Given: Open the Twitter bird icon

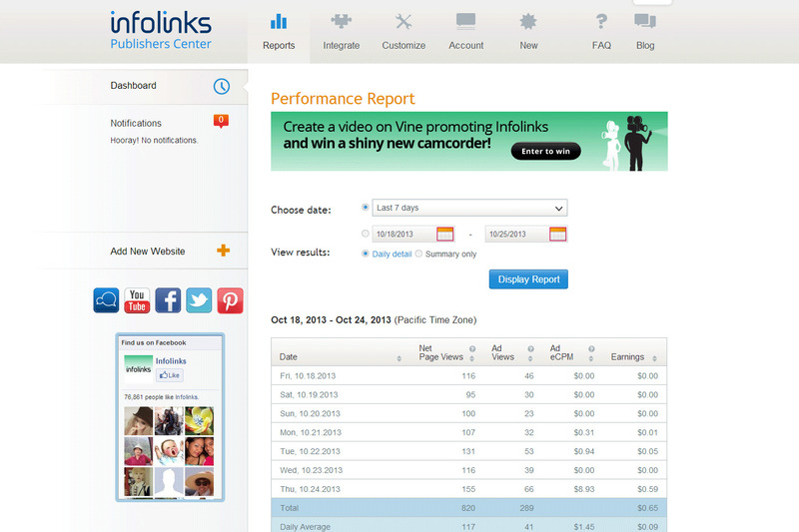Looking at the screenshot, I should point(199,300).
